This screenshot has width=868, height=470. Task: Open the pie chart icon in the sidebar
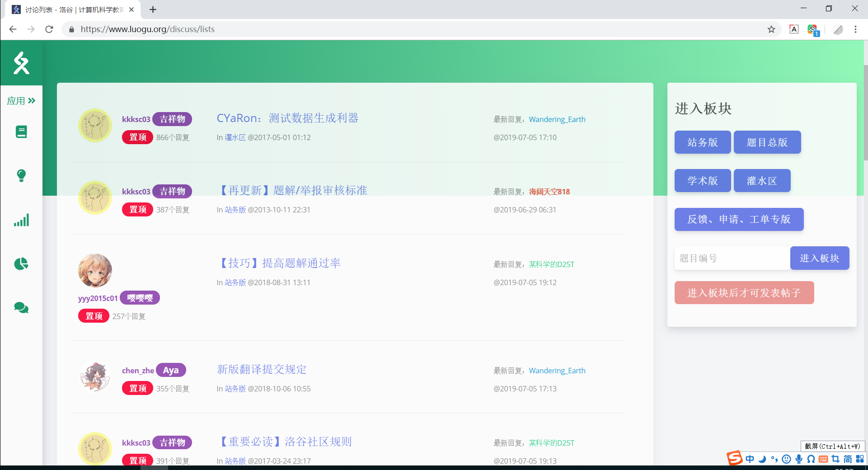21,264
